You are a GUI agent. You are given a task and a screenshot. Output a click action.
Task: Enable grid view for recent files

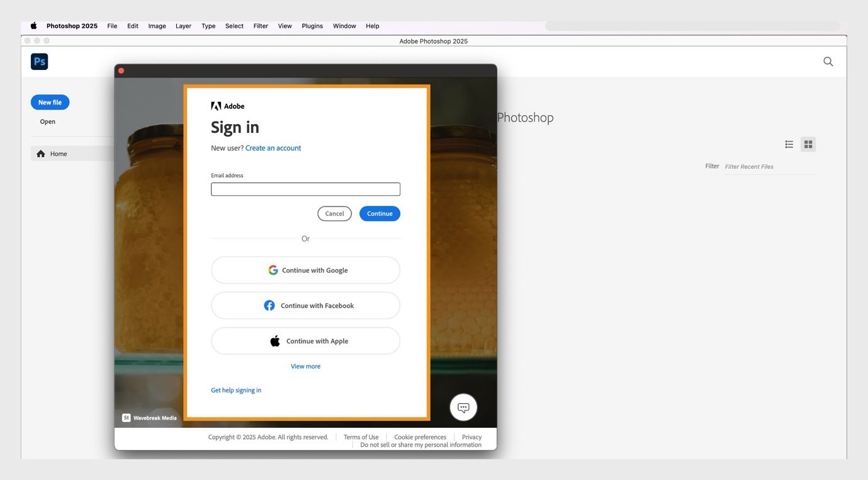(808, 144)
